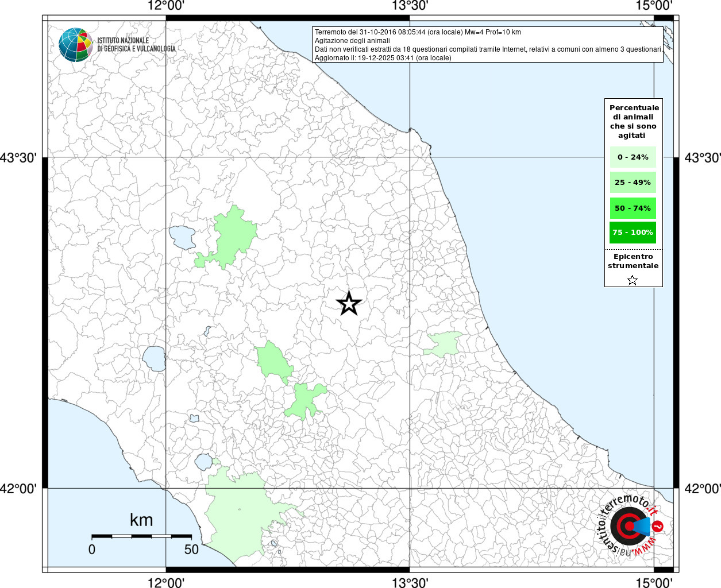The width and height of the screenshot is (721, 588).
Task: Click the scale bar '0' value
Action: (92, 550)
